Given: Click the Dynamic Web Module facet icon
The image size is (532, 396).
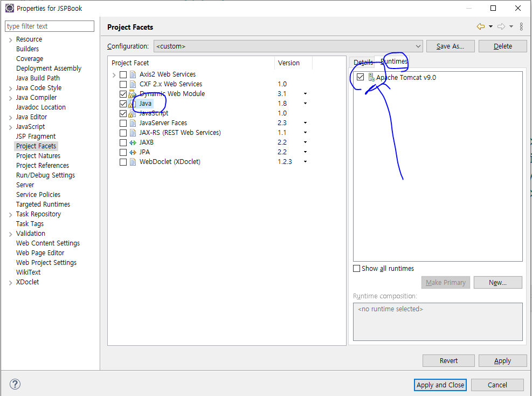Looking at the screenshot, I should (132, 94).
